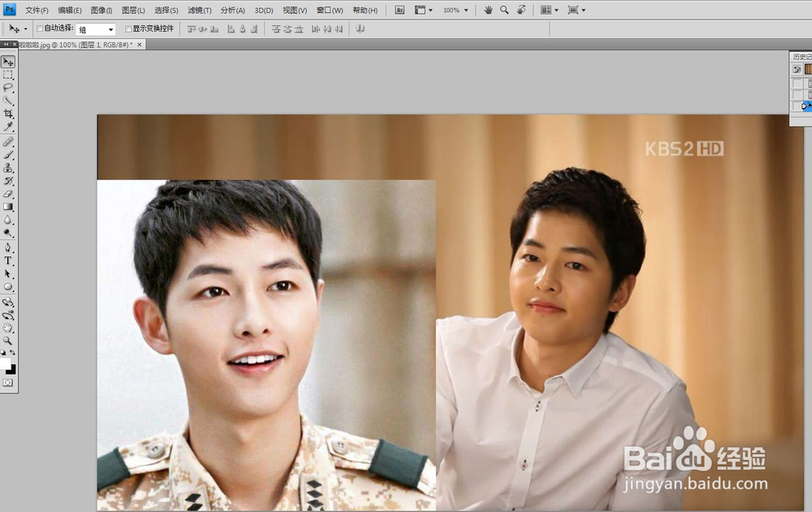
Task: Click the Auto-Align Layers icon
Action: point(361,29)
